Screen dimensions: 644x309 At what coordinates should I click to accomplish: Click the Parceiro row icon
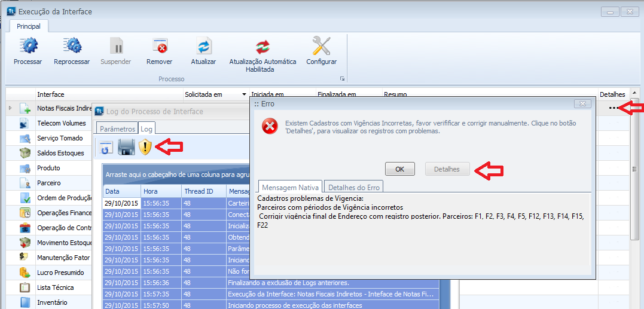click(x=25, y=183)
